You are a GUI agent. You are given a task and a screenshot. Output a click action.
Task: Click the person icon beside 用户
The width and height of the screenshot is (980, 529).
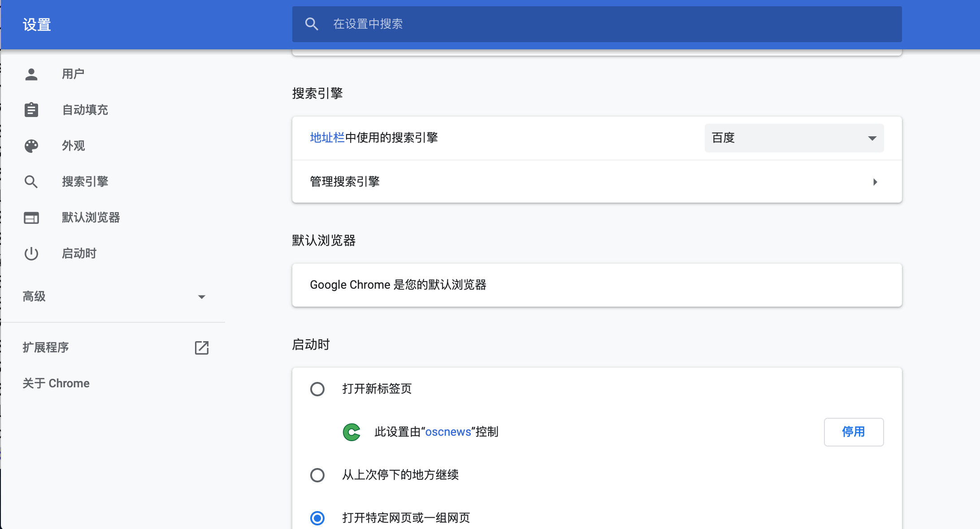point(31,74)
